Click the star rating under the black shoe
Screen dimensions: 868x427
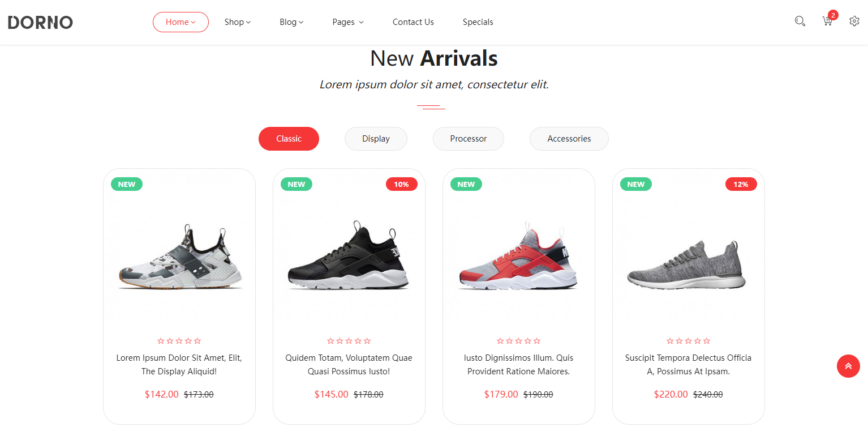[349, 341]
